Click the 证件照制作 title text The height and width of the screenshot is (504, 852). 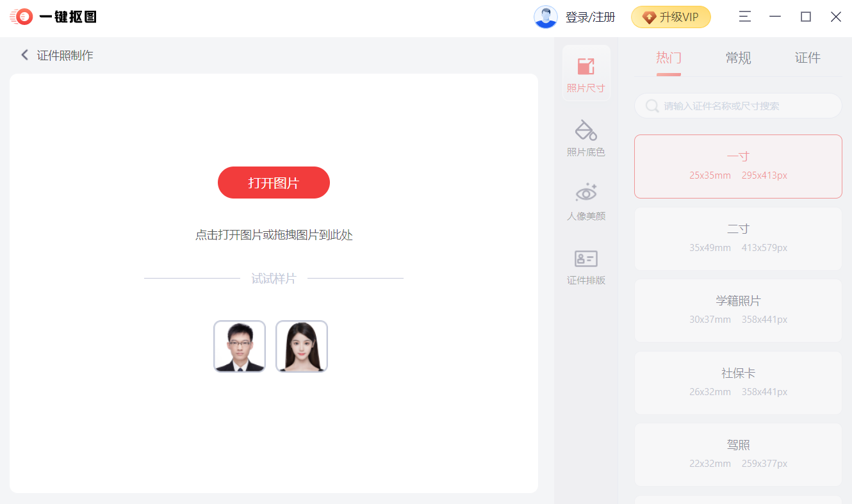point(65,56)
